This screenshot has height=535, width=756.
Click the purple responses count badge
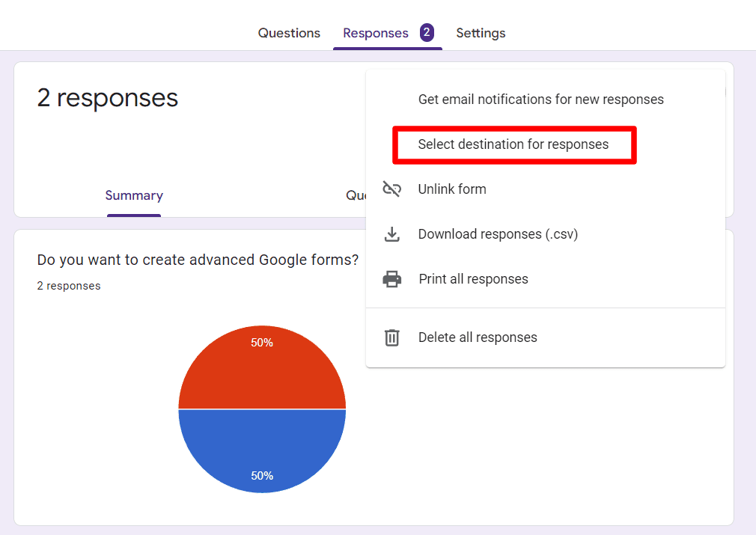point(427,33)
